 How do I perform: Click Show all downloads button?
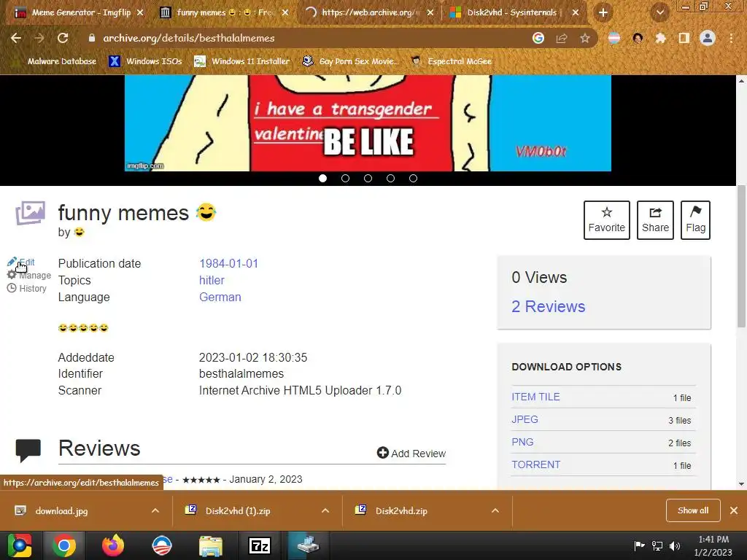tap(693, 510)
